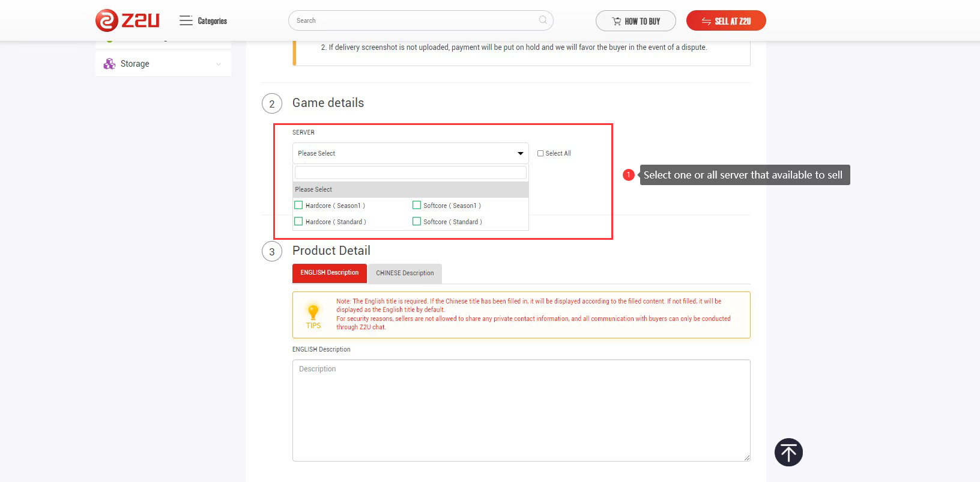The image size is (980, 482).
Task: Click the Categories label in header
Action: click(x=213, y=21)
